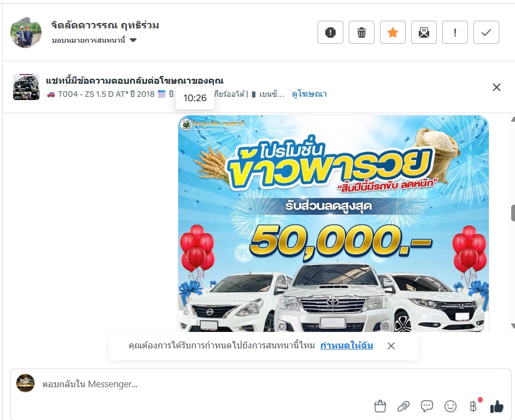
Task: Attach a file with paperclip icon
Action: pos(403,406)
